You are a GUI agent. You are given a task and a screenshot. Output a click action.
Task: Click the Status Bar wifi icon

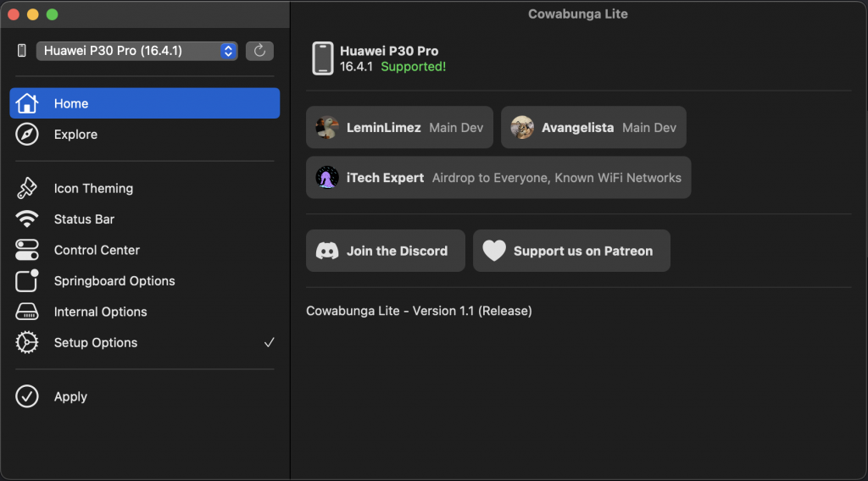click(x=26, y=219)
